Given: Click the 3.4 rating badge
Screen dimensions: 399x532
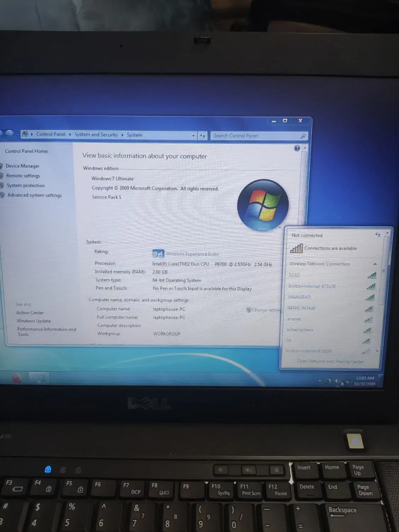Looking at the screenshot, I should pos(158,254).
